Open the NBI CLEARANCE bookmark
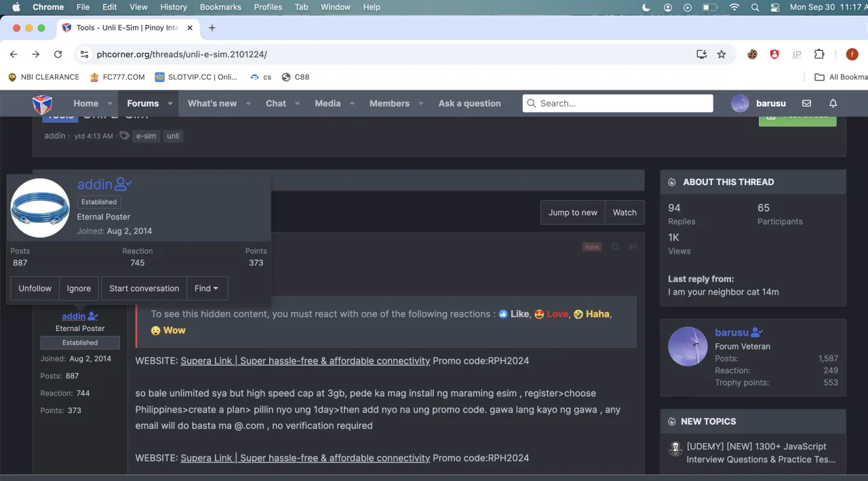This screenshot has width=868, height=481. [43, 77]
